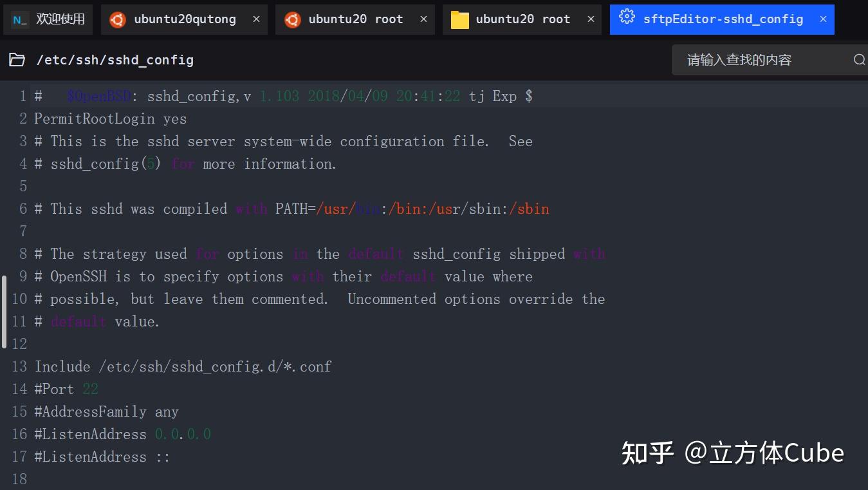This screenshot has height=490, width=868.
Task: Close the ubuntu20qutong tab
Action: [256, 19]
